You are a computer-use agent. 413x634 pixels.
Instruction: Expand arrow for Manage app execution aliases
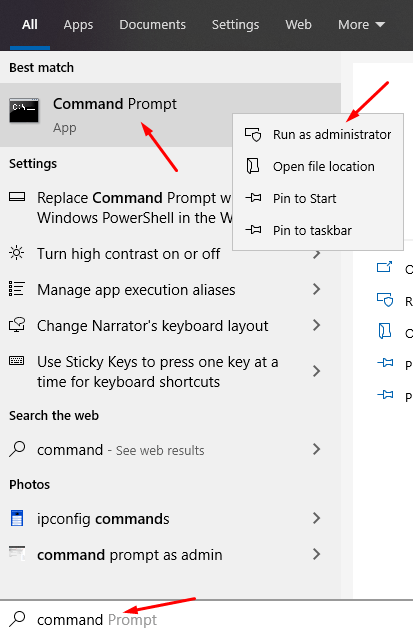tap(317, 289)
